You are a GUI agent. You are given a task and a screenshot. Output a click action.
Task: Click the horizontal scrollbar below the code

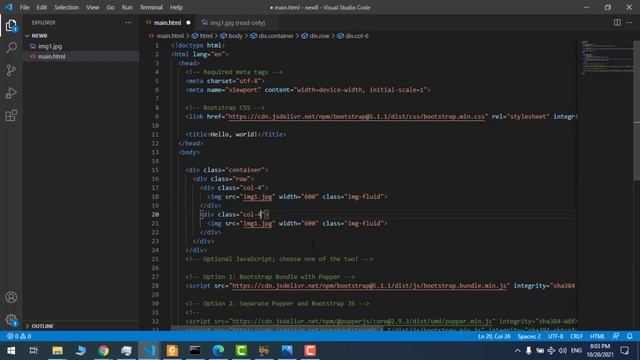(277, 328)
